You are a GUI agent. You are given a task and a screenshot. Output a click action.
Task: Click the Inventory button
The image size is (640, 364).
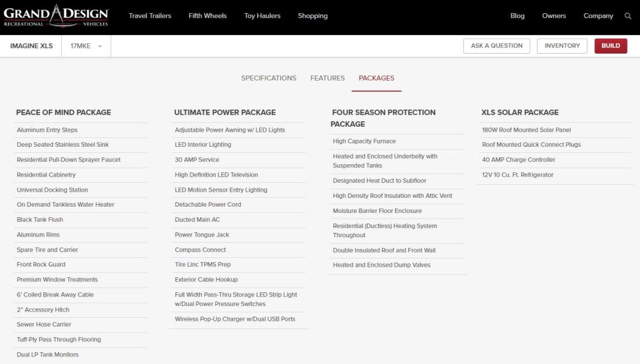point(562,46)
